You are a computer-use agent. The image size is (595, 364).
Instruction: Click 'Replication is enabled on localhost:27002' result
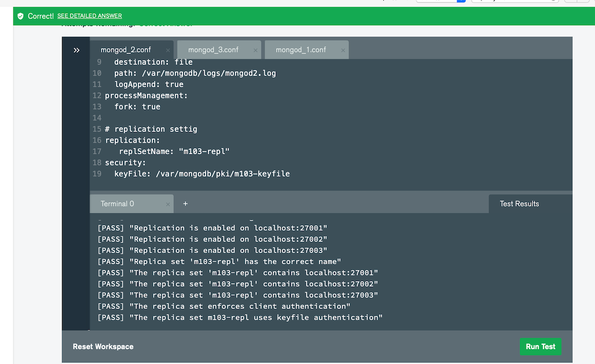[212, 239]
